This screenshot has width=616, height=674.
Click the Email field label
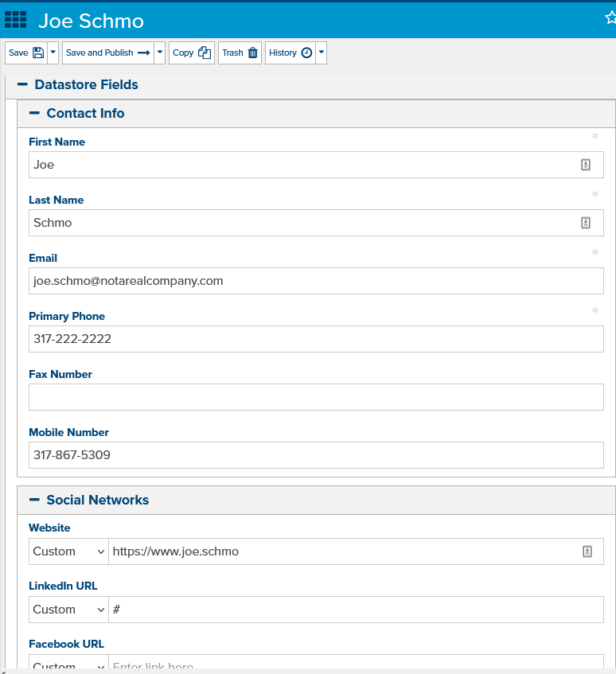(x=43, y=259)
